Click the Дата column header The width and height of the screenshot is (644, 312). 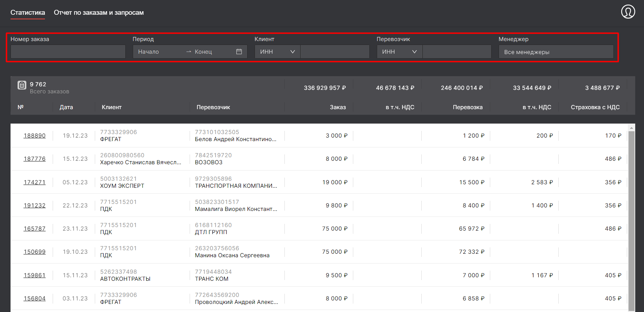[66, 107]
